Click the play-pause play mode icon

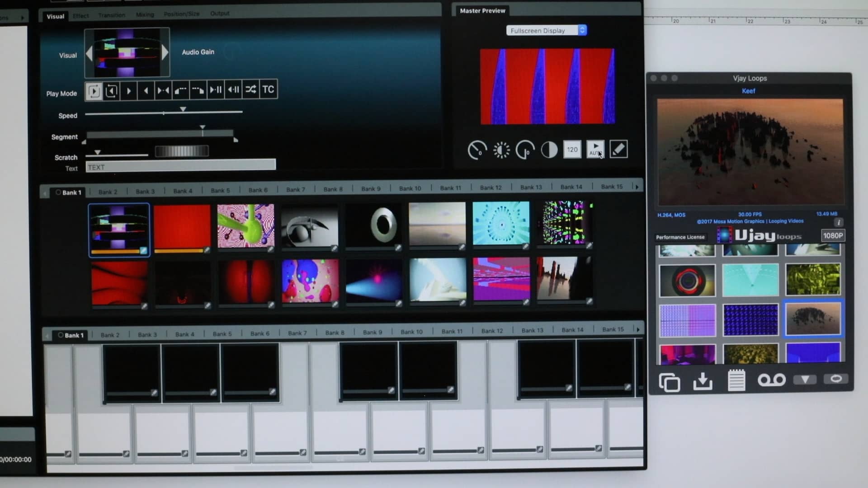click(215, 90)
